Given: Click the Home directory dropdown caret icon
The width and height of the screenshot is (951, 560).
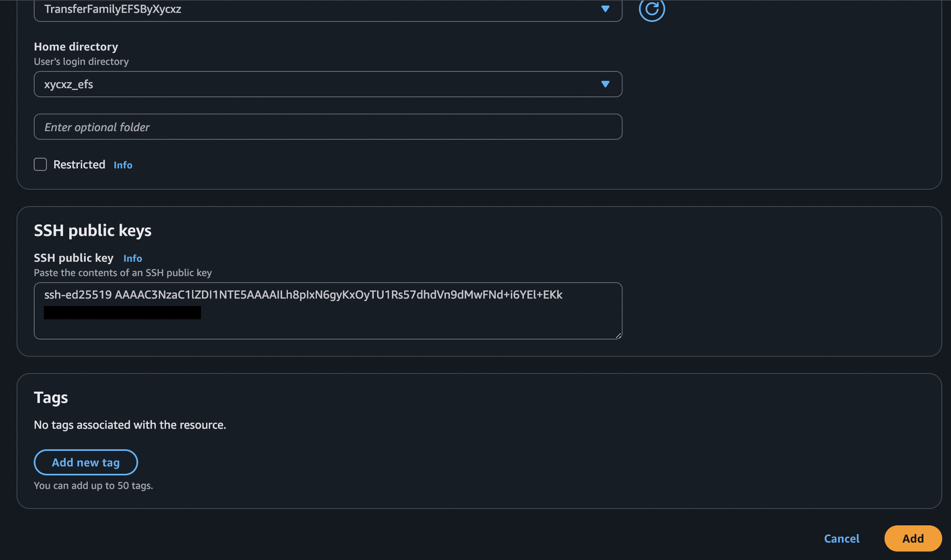Looking at the screenshot, I should 605,84.
